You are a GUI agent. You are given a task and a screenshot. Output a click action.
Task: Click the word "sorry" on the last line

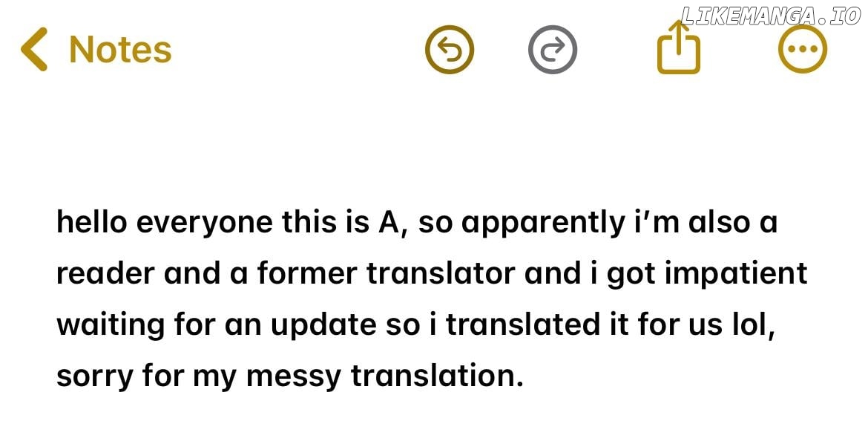point(92,376)
